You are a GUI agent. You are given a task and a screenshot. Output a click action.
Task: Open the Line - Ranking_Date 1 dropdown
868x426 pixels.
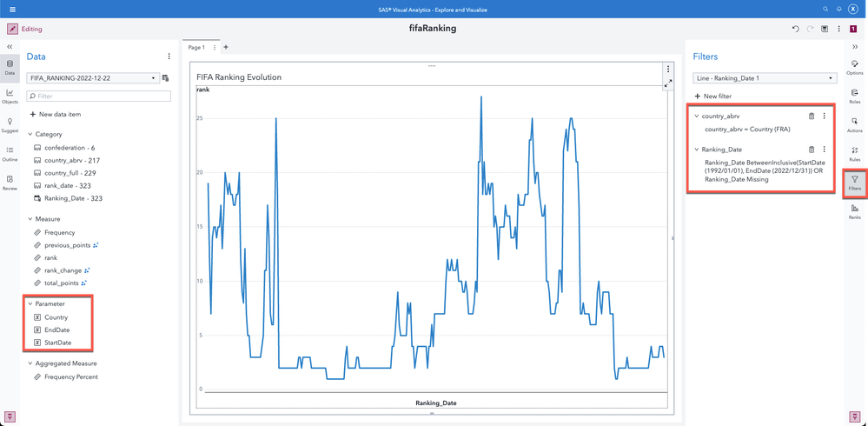(764, 78)
